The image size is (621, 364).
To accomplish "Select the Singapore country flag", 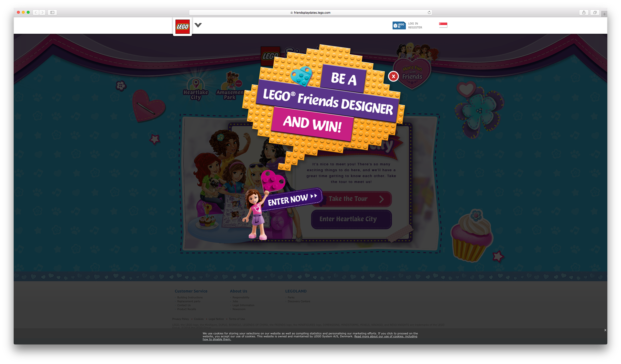I will [x=443, y=25].
